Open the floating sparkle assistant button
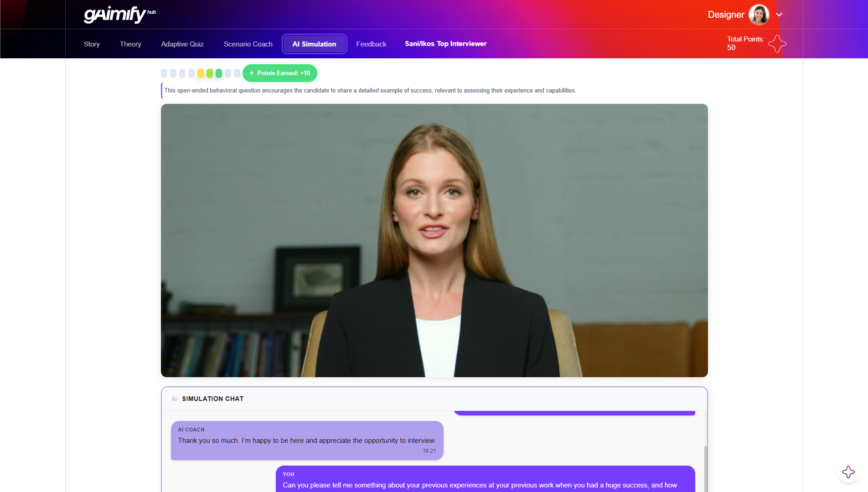Viewport: 868px width, 492px height. pyautogui.click(x=848, y=472)
